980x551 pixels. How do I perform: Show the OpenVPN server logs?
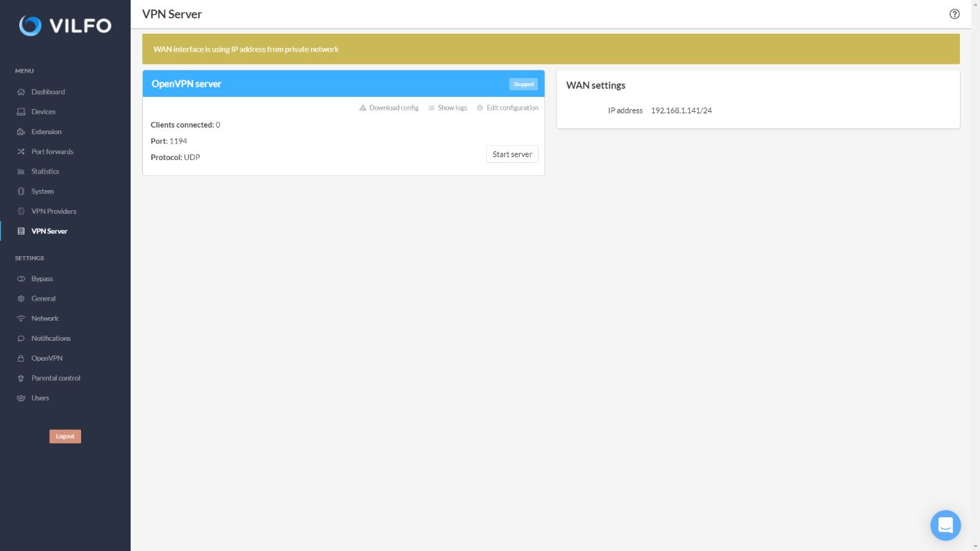tap(447, 108)
